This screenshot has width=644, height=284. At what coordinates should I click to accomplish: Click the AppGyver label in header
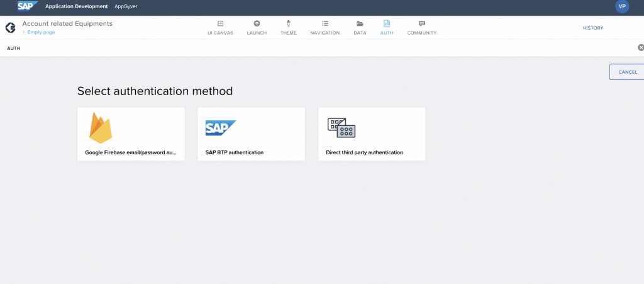pyautogui.click(x=126, y=6)
